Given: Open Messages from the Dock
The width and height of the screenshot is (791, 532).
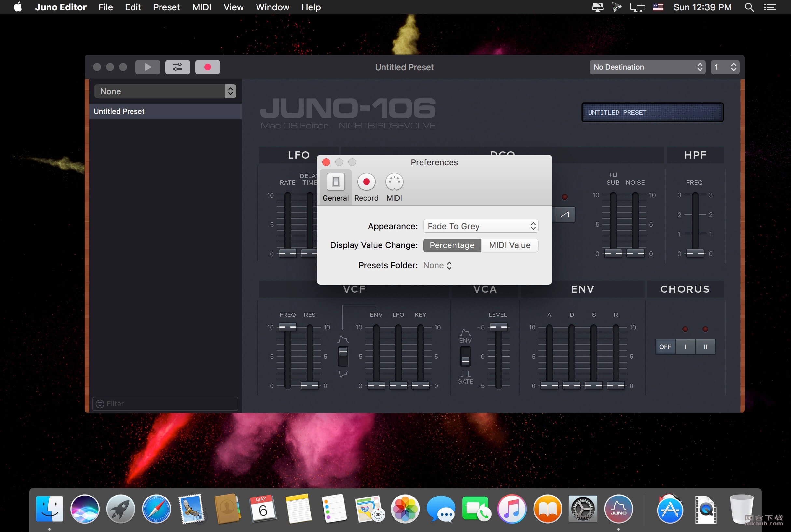Looking at the screenshot, I should pos(441,509).
